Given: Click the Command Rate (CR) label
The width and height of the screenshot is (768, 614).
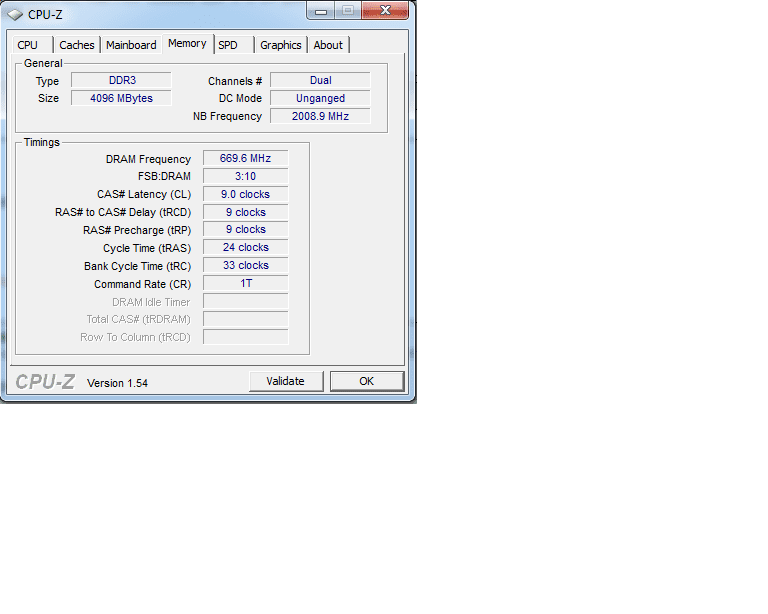Looking at the screenshot, I should 143,284.
